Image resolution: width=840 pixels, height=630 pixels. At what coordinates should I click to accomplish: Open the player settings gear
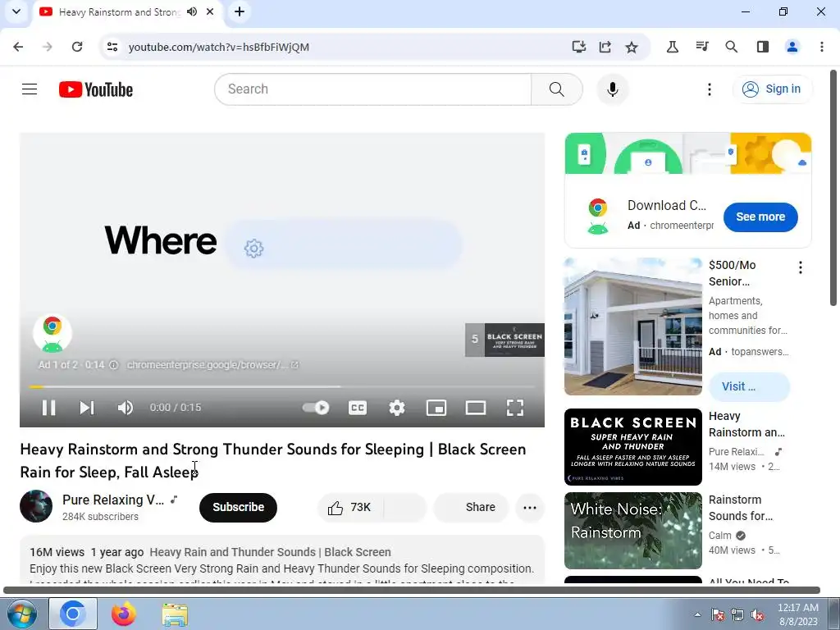(397, 408)
